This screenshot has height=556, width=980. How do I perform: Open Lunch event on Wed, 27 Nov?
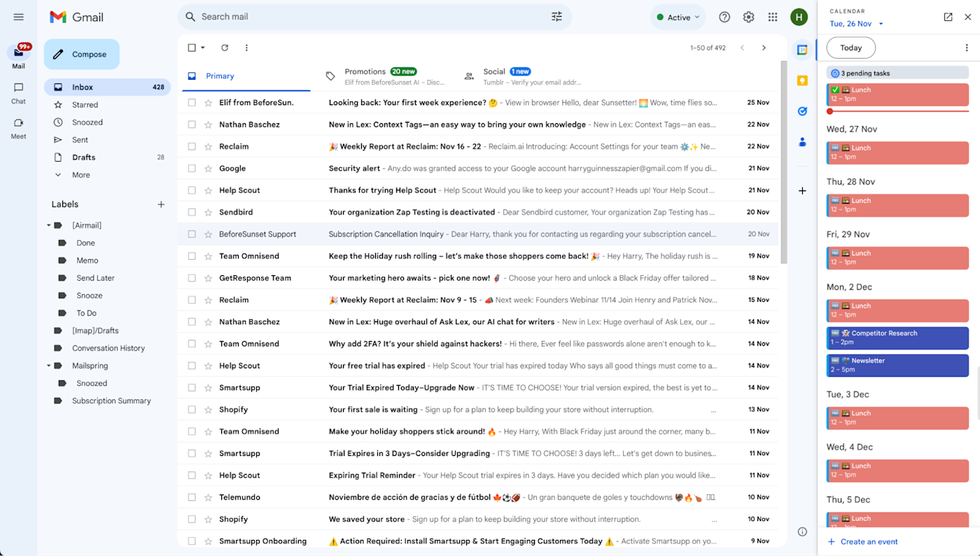898,153
